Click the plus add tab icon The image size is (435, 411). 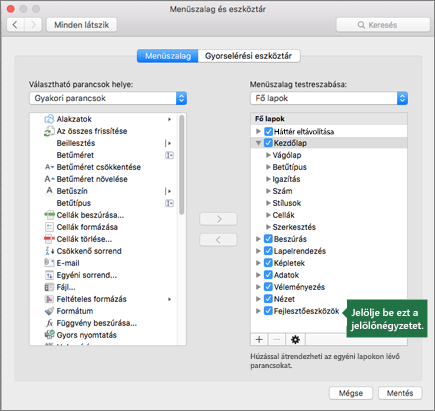click(x=259, y=339)
